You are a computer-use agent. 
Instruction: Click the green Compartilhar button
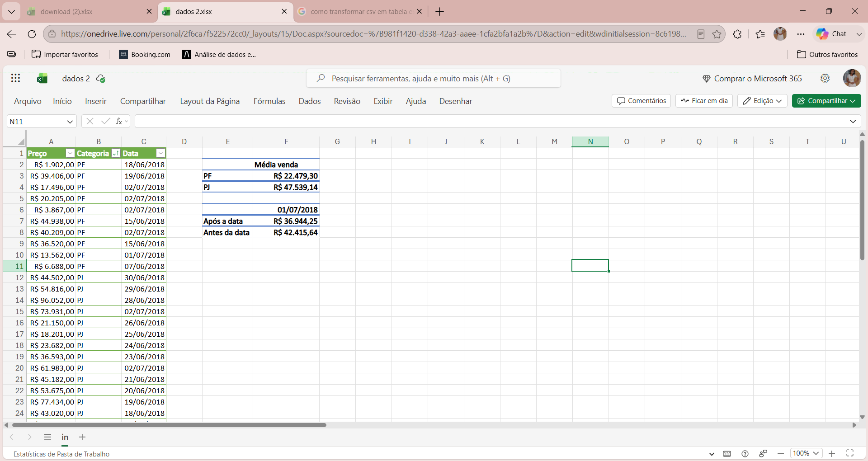coord(826,101)
